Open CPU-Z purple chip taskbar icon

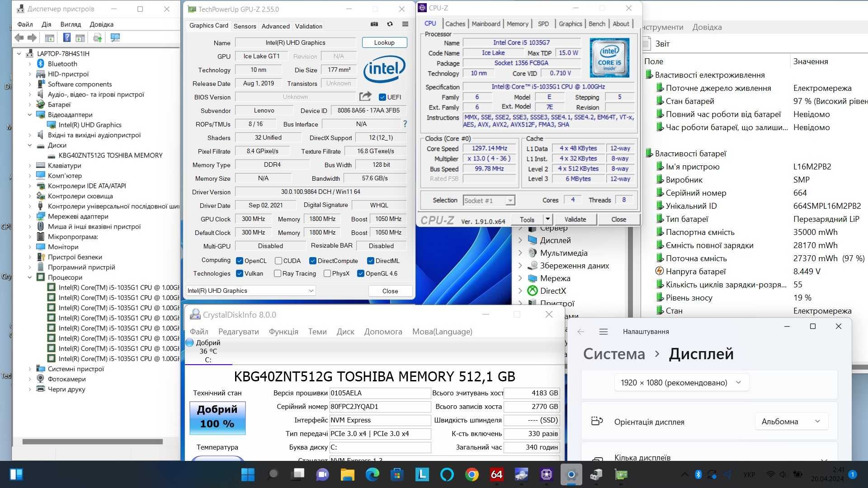546,474
